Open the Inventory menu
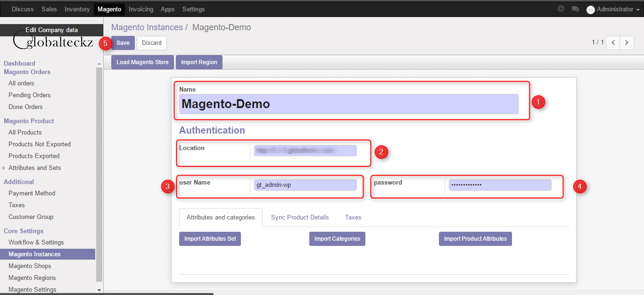The width and height of the screenshot is (644, 295). [77, 9]
